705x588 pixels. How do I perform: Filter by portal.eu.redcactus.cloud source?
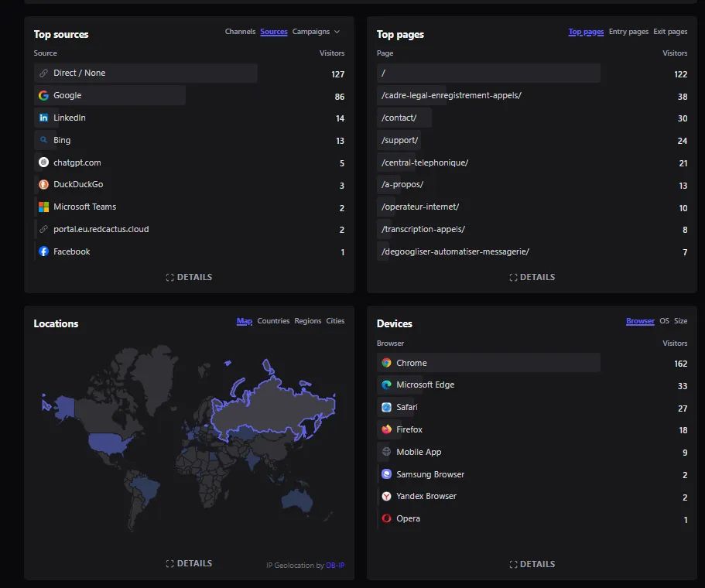click(190, 229)
